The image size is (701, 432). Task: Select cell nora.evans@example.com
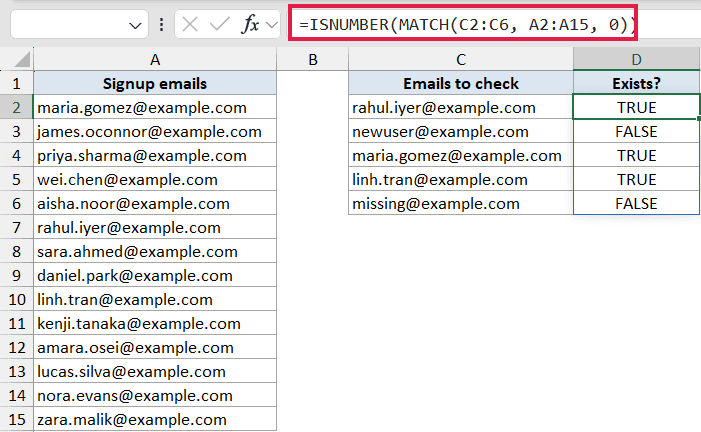(x=155, y=395)
